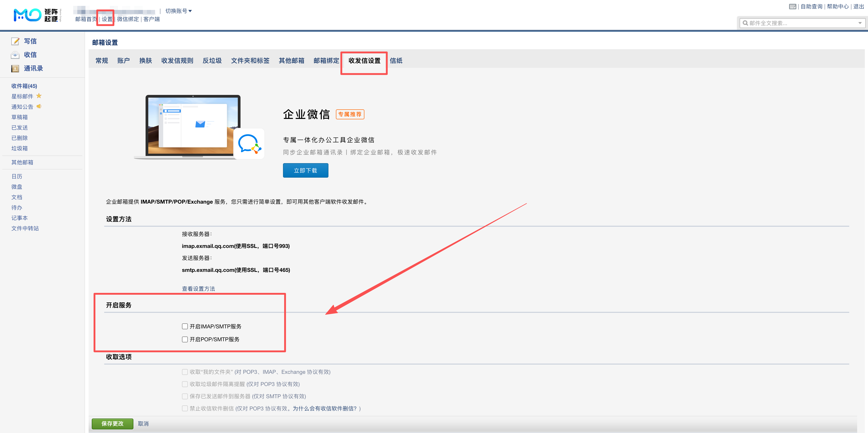Enable the 开启POP/SMTP服务 checkbox
This screenshot has height=433, width=868.
point(185,339)
